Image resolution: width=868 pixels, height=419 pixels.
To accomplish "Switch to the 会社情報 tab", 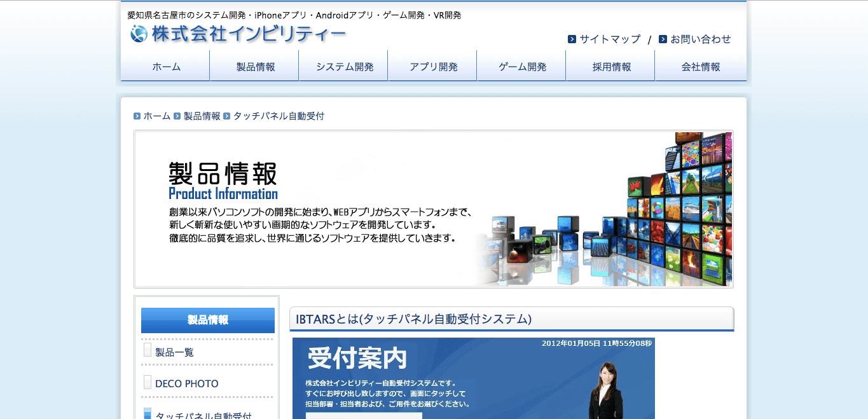I will [700, 65].
